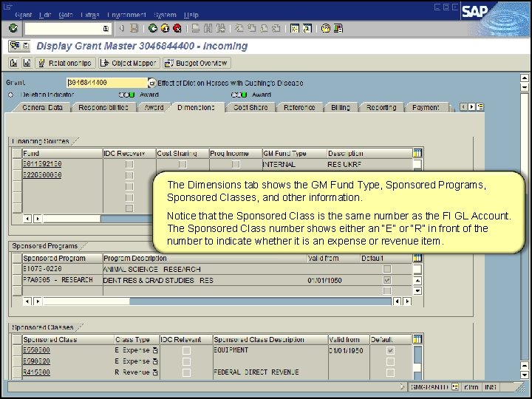The width and height of the screenshot is (532, 399).
Task: Click the First Page icon
Action: point(239,28)
